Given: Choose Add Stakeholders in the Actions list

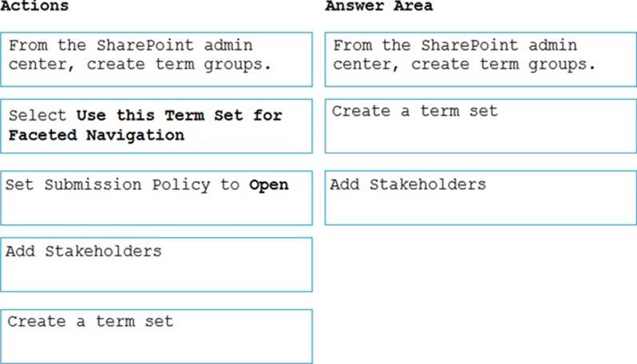Looking at the screenshot, I should (x=156, y=264).
